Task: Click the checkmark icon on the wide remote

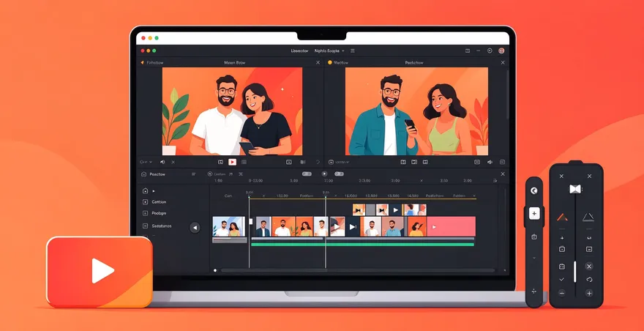Action: [x=562, y=280]
